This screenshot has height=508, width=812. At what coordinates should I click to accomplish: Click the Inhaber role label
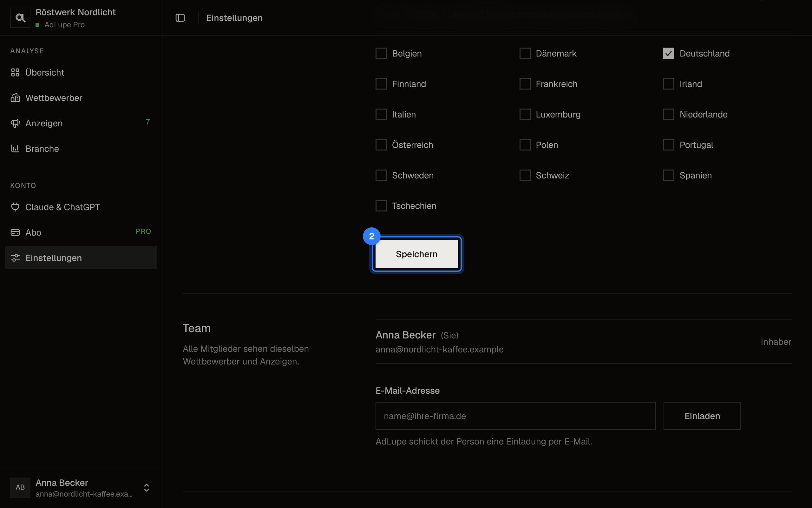coord(776,342)
